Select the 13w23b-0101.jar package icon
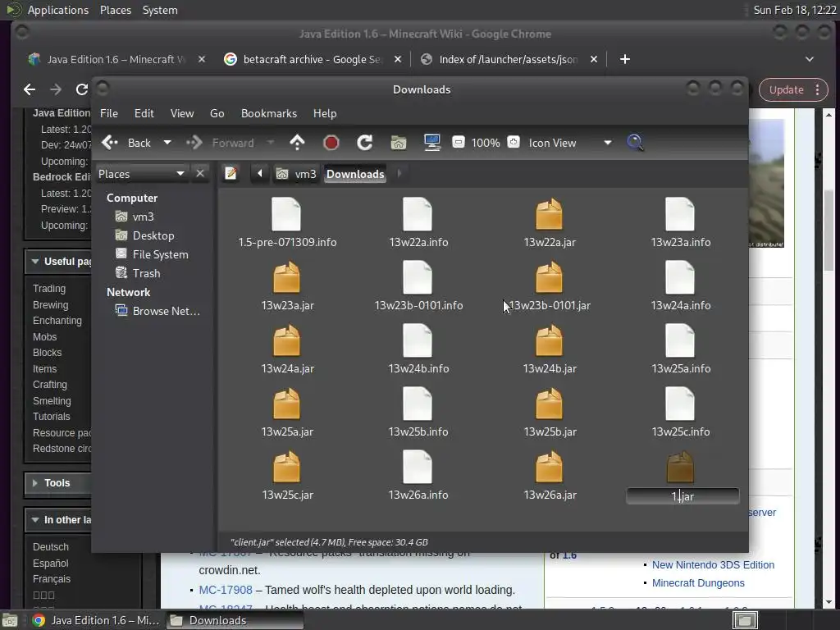This screenshot has width=840, height=630. [549, 277]
